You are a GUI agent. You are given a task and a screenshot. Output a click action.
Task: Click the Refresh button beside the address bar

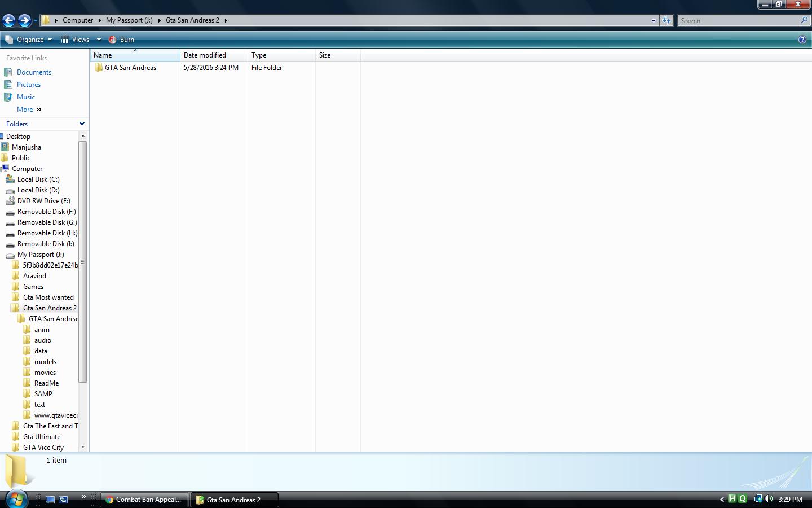667,20
